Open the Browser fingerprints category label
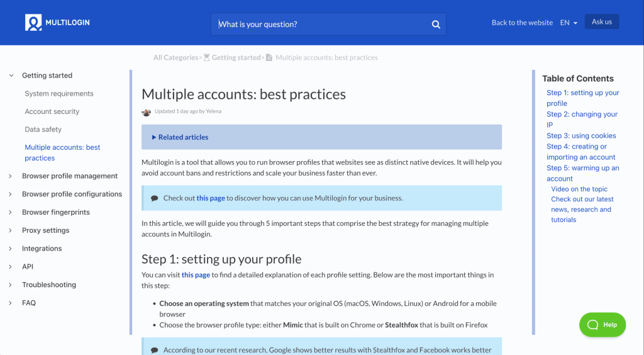644x355 pixels. click(x=56, y=212)
